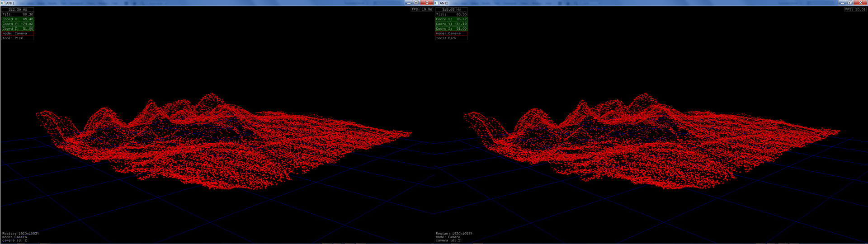
Task: Select the heading readout showing 315.69 NW
Action: point(451,9)
